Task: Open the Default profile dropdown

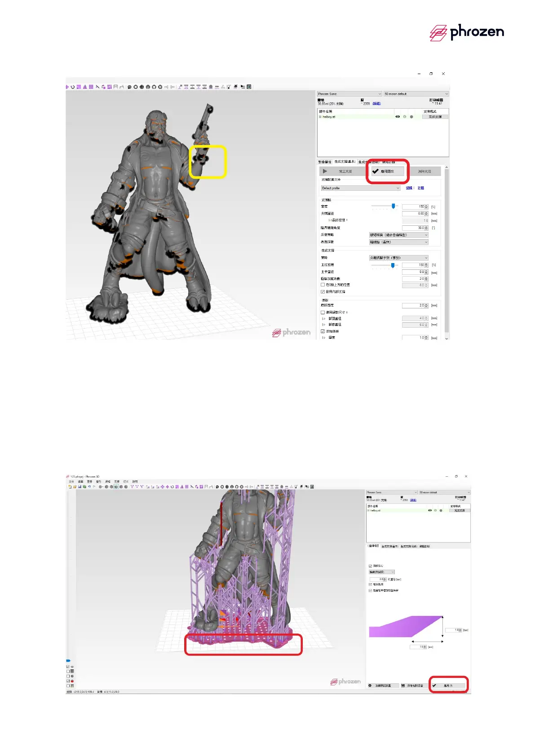Action: coord(360,188)
